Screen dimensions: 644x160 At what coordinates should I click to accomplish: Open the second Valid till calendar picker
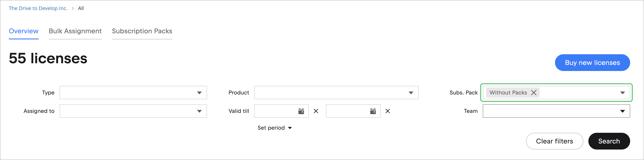[x=373, y=111]
